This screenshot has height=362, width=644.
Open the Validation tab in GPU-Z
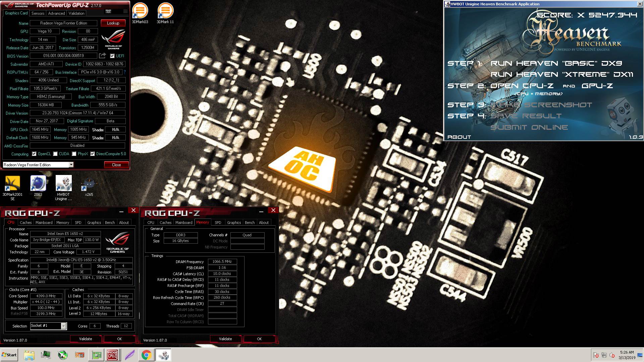pyautogui.click(x=76, y=13)
